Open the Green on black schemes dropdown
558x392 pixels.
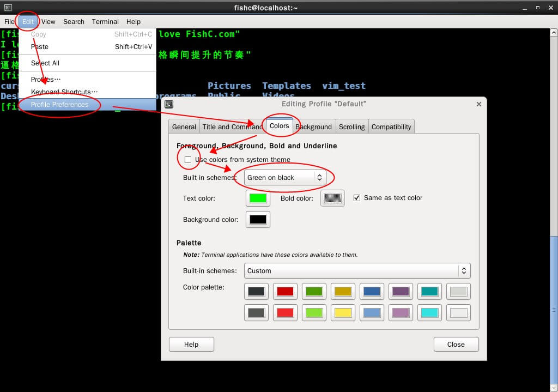click(285, 178)
